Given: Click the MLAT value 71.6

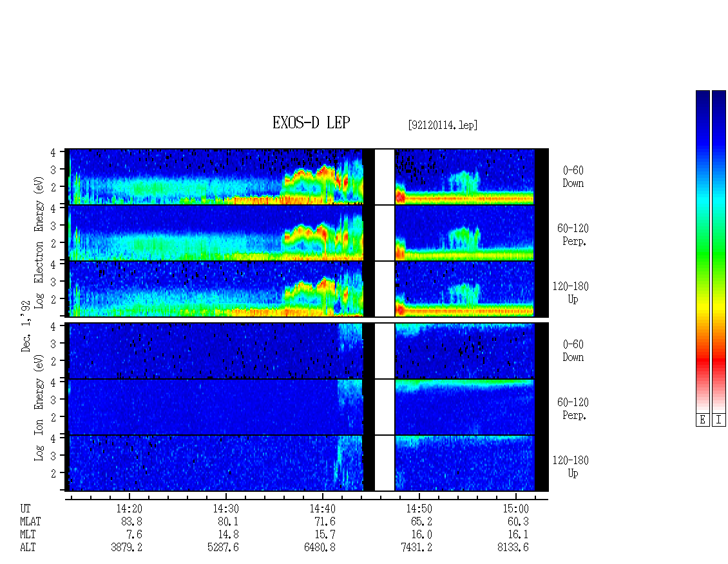Looking at the screenshot, I should pyautogui.click(x=325, y=521).
